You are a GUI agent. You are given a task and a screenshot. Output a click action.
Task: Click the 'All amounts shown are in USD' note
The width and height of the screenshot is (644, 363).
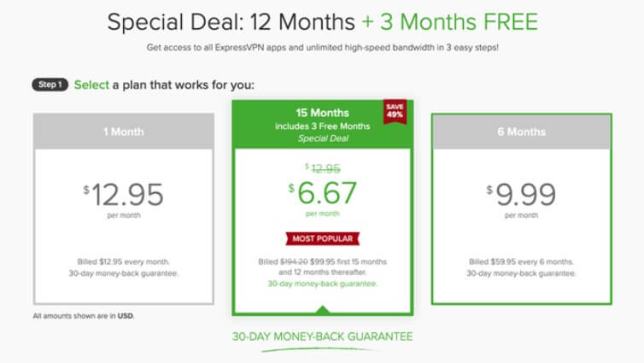tap(84, 316)
